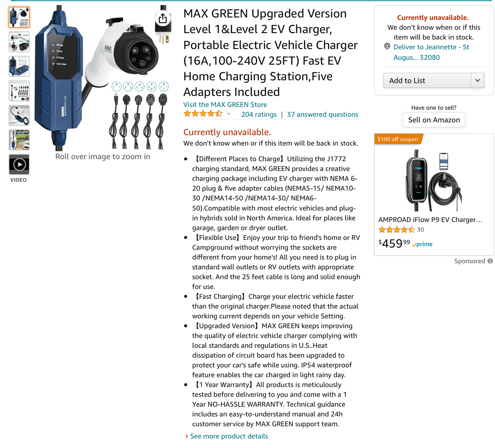Open the 204 ratings link
The width and height of the screenshot is (495, 448).
point(259,115)
